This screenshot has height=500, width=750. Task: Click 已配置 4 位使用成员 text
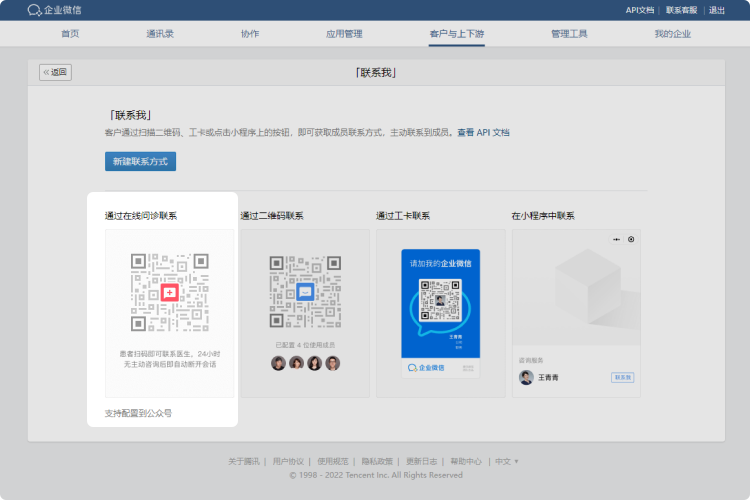(x=305, y=345)
